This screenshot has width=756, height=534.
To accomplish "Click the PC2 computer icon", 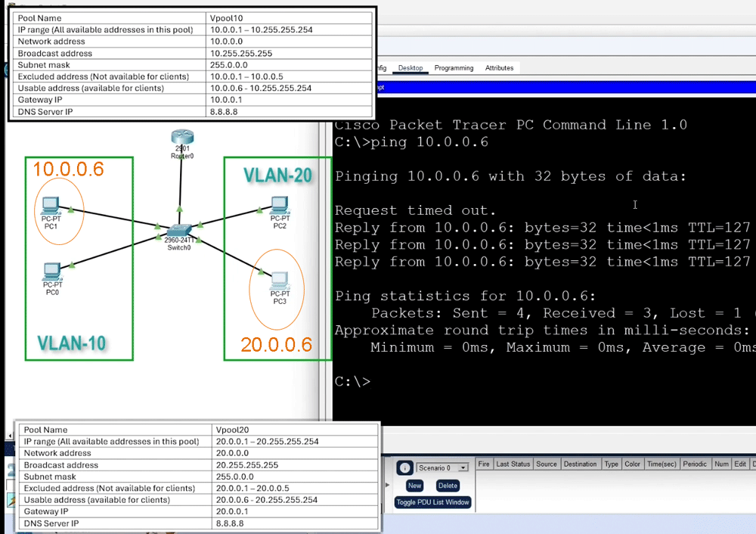I will [x=280, y=206].
